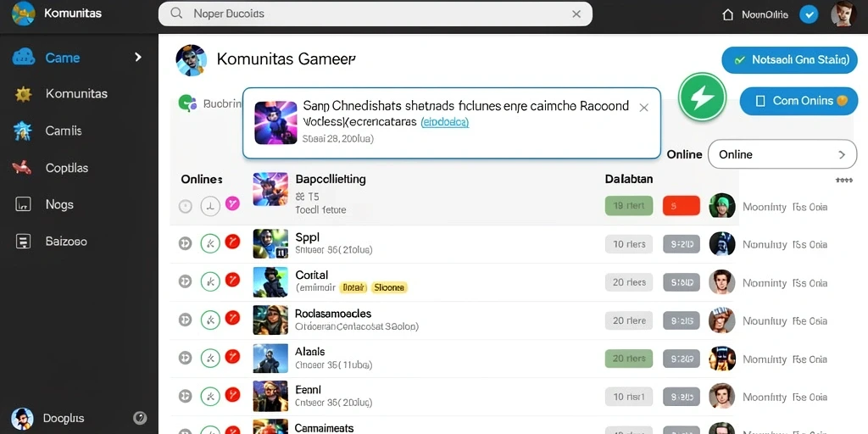Expand the Came sidebar chevron

[x=138, y=57]
